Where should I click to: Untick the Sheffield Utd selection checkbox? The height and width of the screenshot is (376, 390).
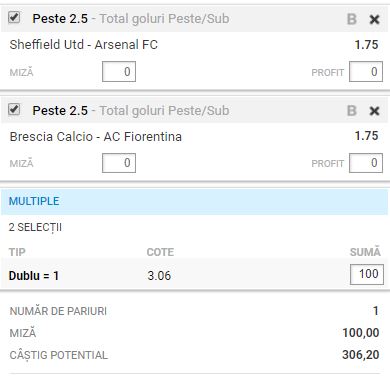point(14,17)
